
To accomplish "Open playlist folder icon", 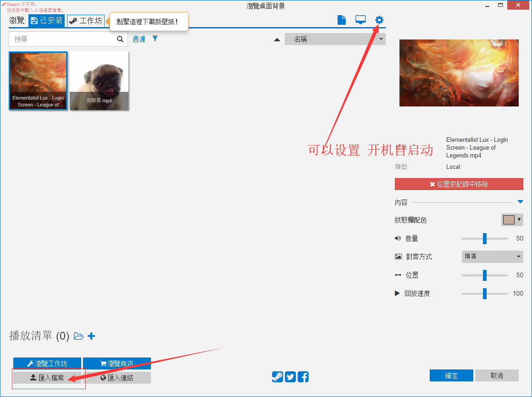I will (79, 336).
